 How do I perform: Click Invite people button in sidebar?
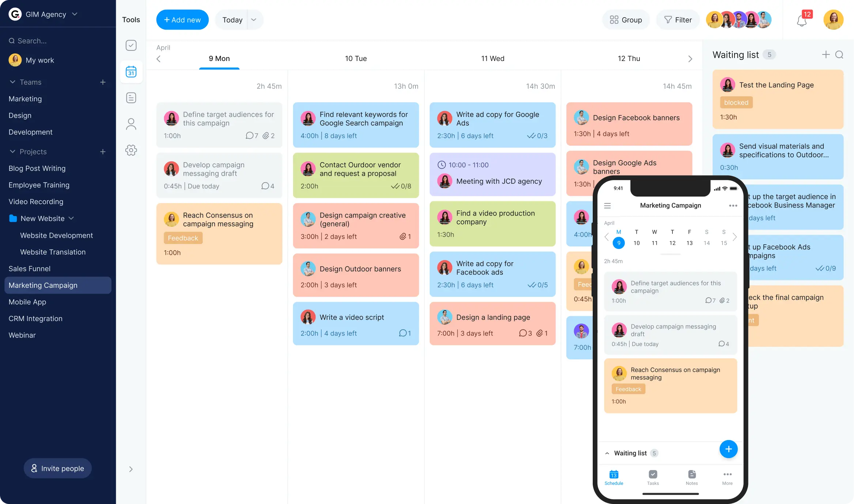[58, 469]
